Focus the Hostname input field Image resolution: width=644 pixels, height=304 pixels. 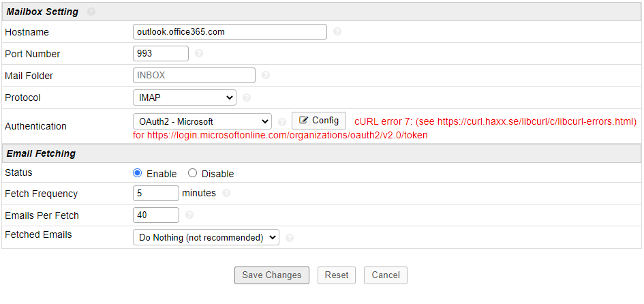tap(230, 31)
